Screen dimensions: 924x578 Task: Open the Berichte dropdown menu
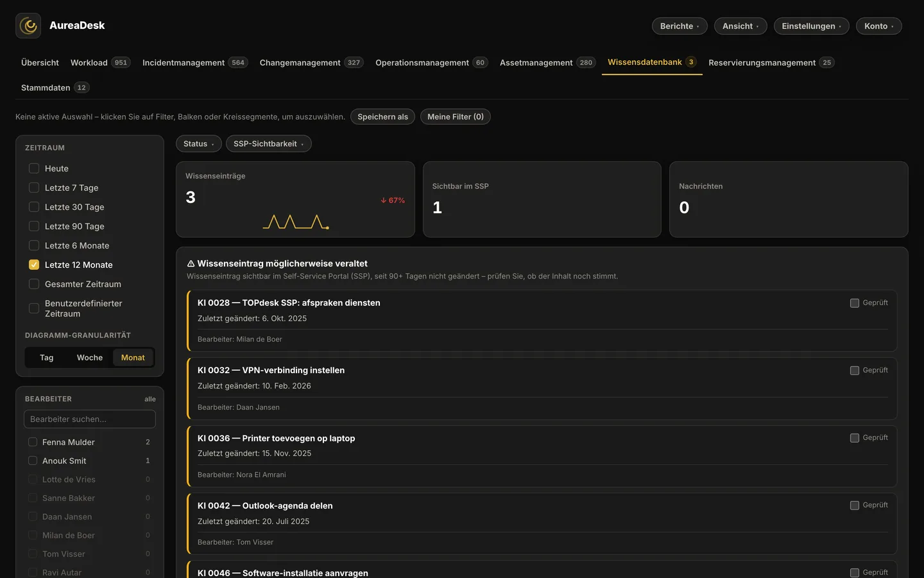(x=680, y=26)
